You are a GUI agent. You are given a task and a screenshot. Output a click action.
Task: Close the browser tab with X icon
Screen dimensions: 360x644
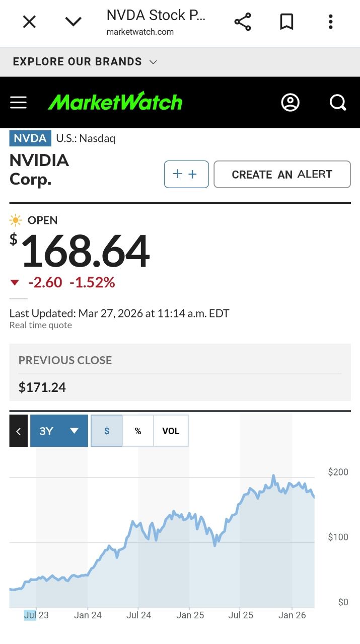pos(30,22)
